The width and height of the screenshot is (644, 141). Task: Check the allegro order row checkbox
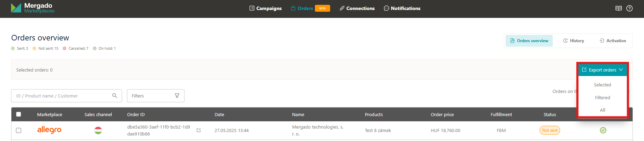[19, 130]
